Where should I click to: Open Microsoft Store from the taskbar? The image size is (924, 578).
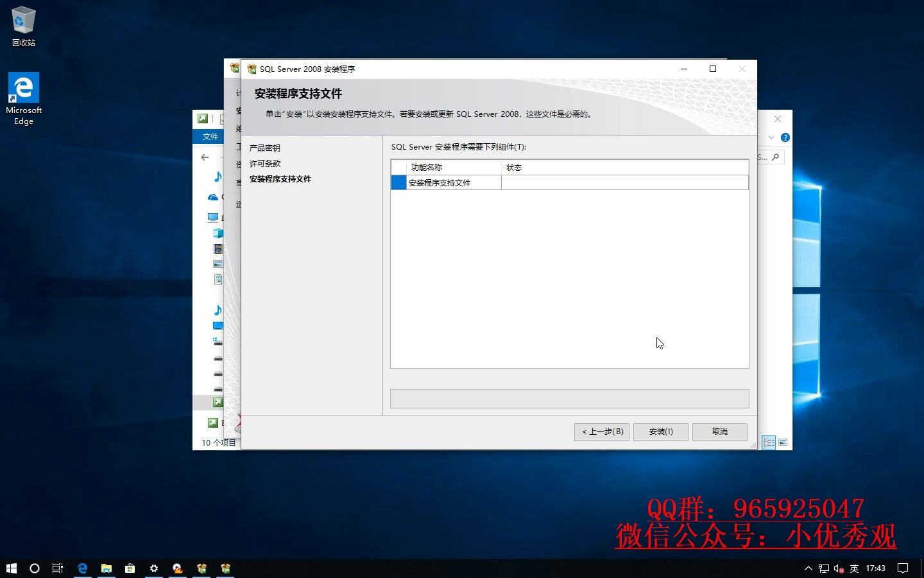pyautogui.click(x=130, y=568)
